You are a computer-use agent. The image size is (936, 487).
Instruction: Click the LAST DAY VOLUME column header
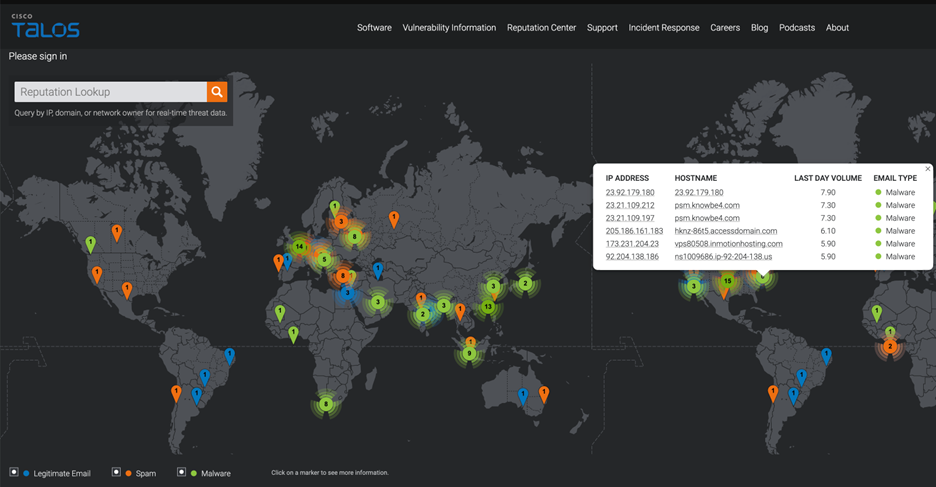827,178
